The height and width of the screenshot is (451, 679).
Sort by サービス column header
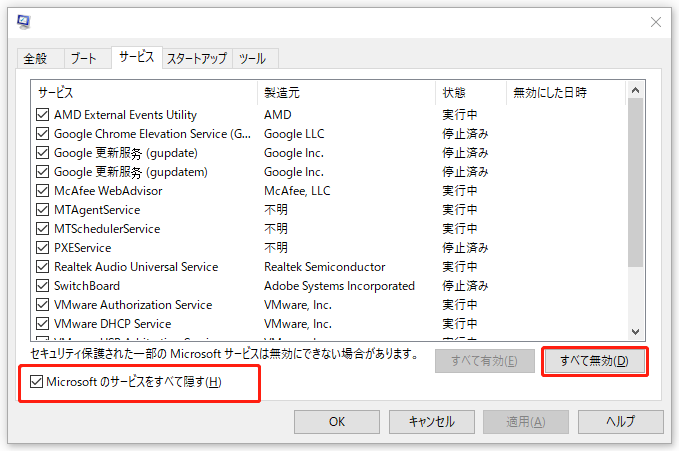click(x=144, y=93)
